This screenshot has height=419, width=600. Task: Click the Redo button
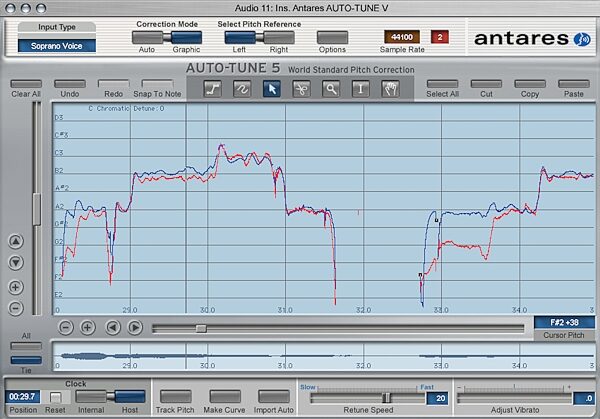[x=114, y=84]
